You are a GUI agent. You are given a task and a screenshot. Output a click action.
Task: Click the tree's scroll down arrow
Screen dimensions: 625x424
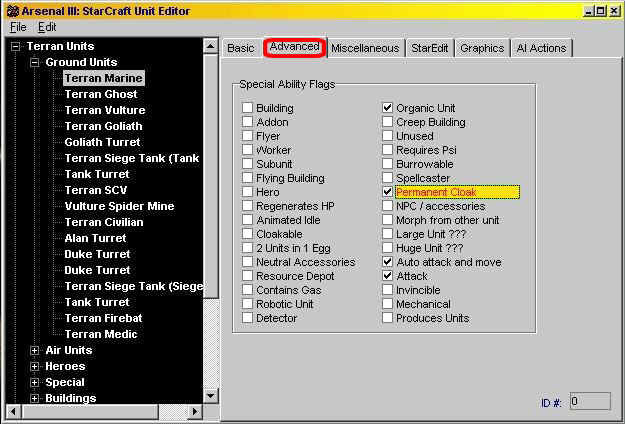click(x=210, y=396)
